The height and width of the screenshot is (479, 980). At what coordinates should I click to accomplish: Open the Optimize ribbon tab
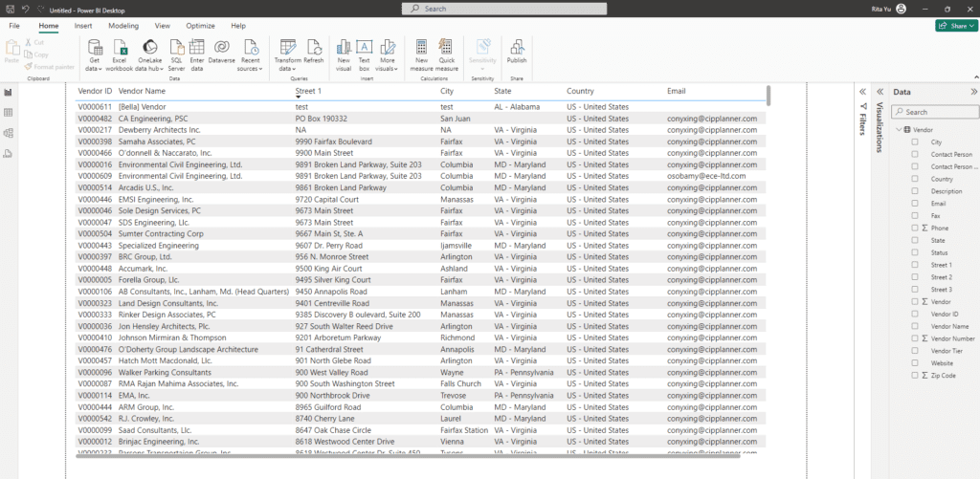200,26
